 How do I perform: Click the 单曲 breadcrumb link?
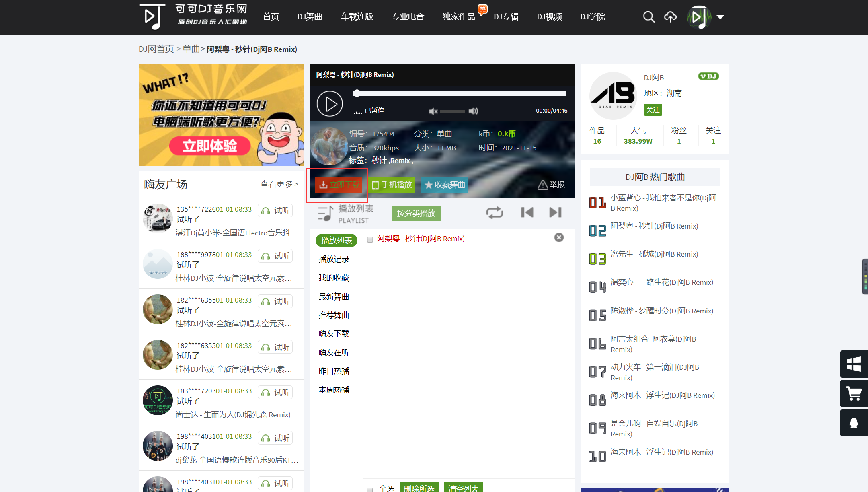pyautogui.click(x=191, y=49)
